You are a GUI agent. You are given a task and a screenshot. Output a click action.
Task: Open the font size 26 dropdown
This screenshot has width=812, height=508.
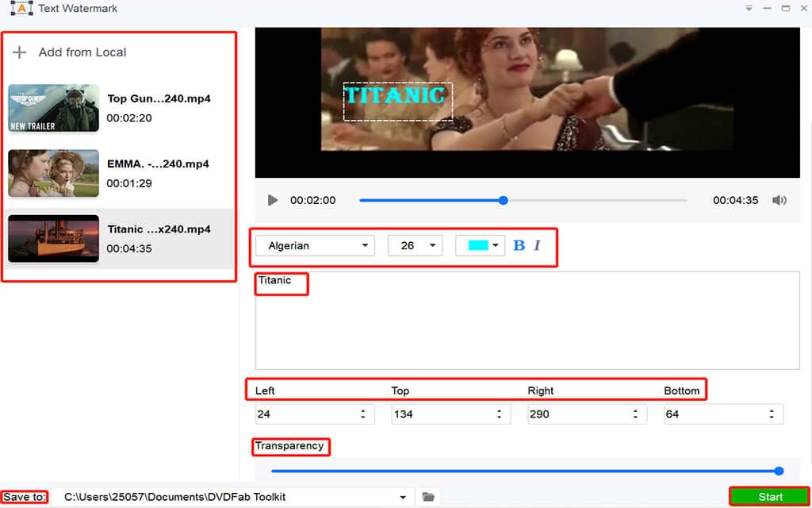(415, 246)
